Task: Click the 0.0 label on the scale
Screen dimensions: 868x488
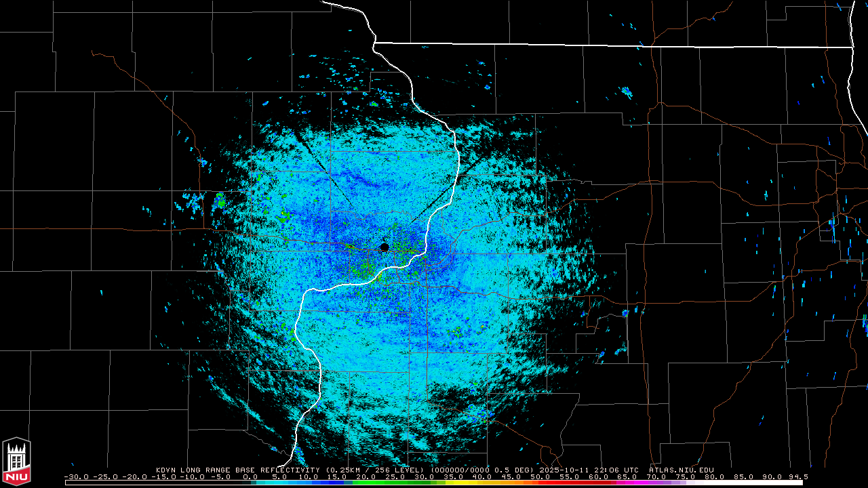Action: 250,476
